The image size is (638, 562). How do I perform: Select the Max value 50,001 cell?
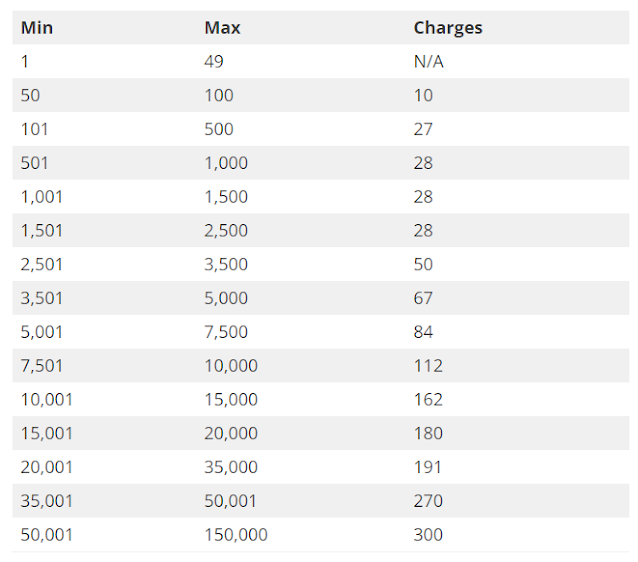(230, 501)
